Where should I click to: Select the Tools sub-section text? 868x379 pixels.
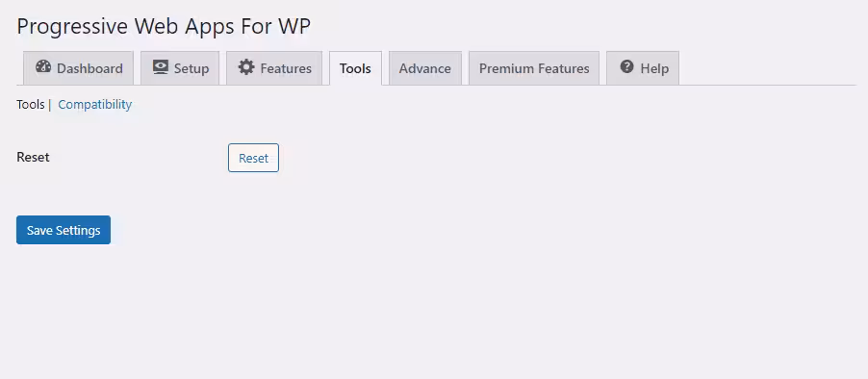tap(31, 105)
